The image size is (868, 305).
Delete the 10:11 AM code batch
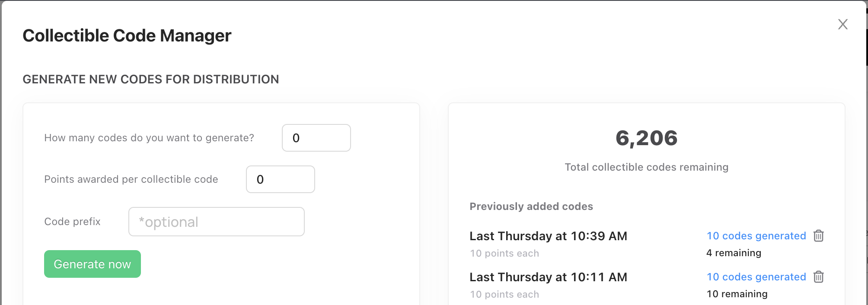coord(819,277)
